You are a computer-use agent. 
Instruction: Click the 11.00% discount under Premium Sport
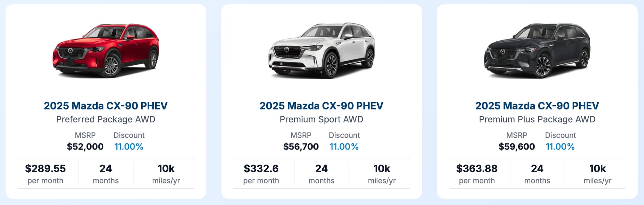[344, 147]
